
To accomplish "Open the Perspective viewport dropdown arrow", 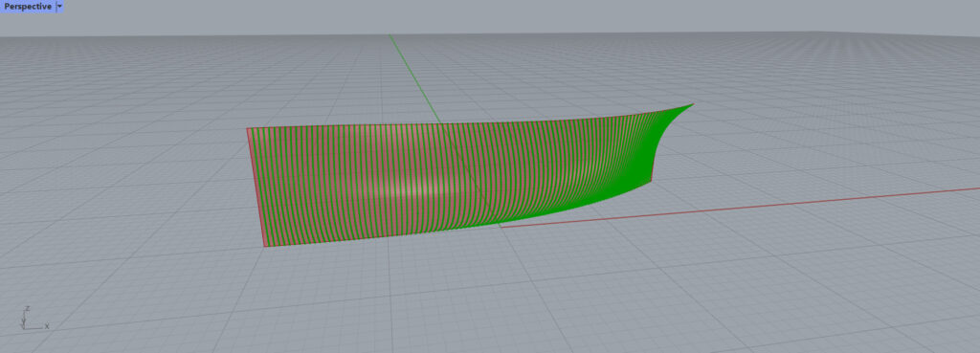I will pos(59,7).
